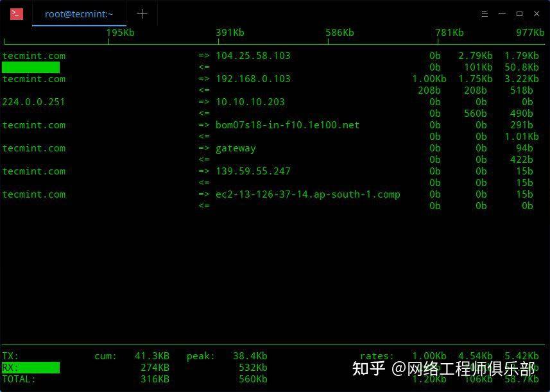Click the 274KB cumulative value
This screenshot has height=392, width=550.
pos(155,368)
